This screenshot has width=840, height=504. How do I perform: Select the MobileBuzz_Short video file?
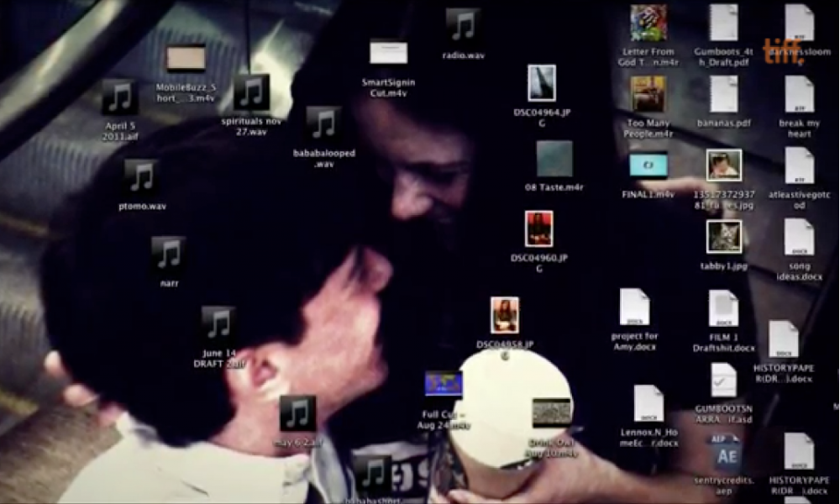tap(186, 59)
